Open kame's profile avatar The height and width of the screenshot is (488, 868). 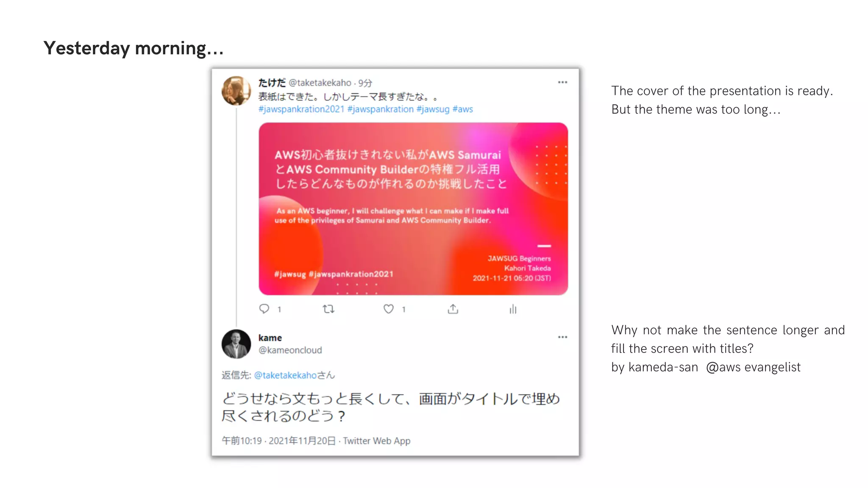tap(236, 344)
